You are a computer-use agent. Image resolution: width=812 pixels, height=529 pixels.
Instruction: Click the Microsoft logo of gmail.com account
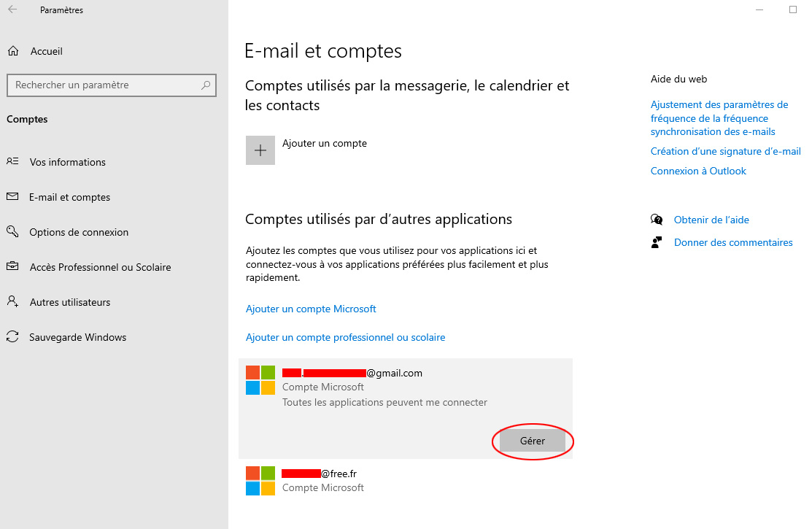click(x=260, y=379)
